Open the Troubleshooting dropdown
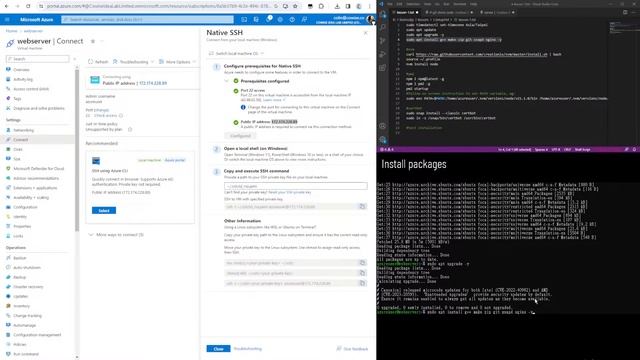The height and width of the screenshot is (360, 640). [x=133, y=62]
